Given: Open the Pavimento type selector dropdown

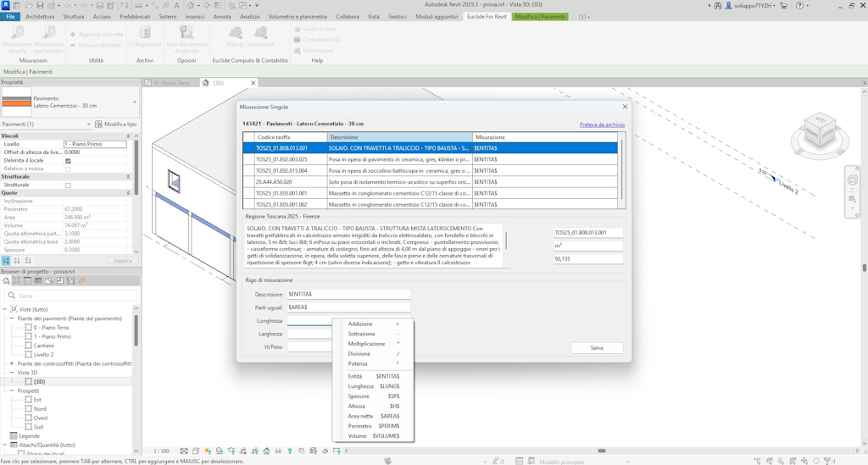Looking at the screenshot, I should click(x=134, y=102).
